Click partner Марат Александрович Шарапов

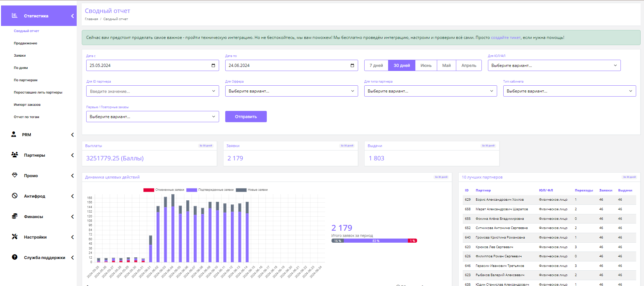(x=502, y=209)
